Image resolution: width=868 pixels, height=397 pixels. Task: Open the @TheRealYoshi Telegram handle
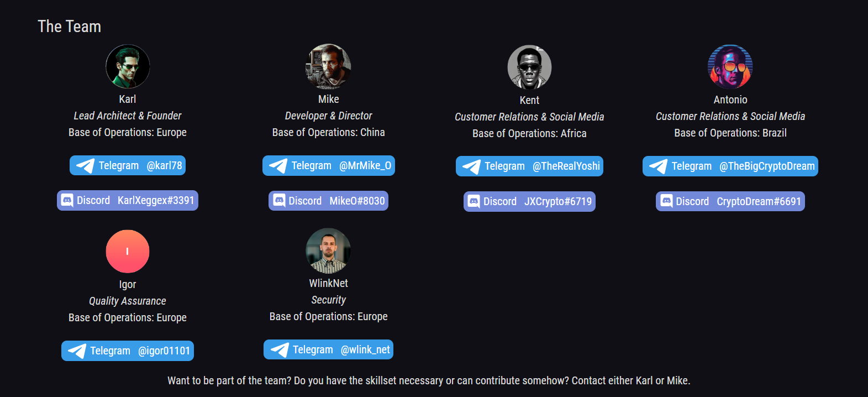coord(566,166)
